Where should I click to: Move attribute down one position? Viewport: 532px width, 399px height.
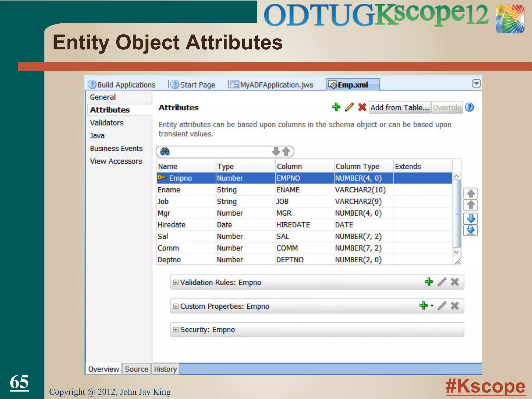471,218
